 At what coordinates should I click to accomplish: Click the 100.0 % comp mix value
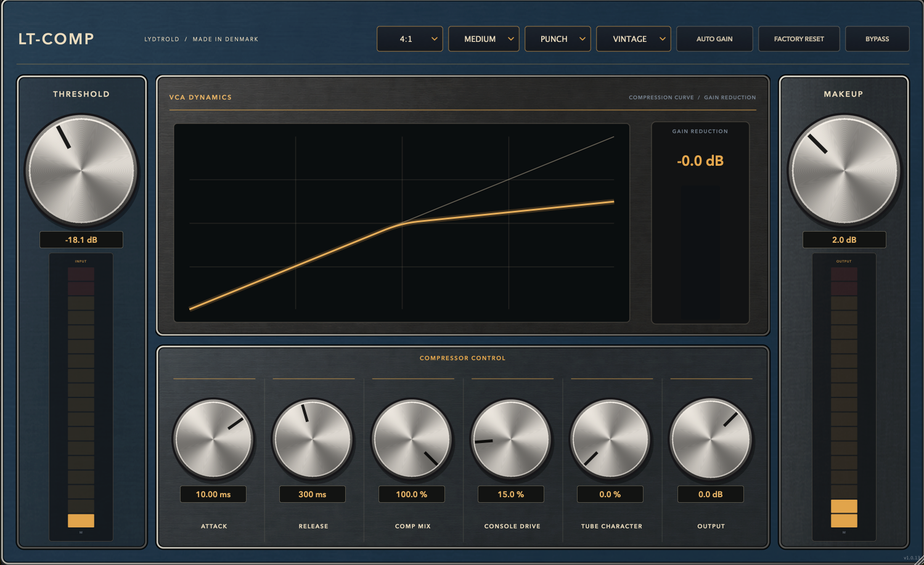pos(412,494)
